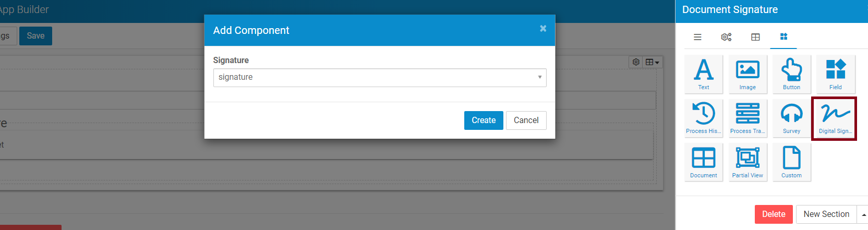Delete the Document Signature section

[773, 214]
